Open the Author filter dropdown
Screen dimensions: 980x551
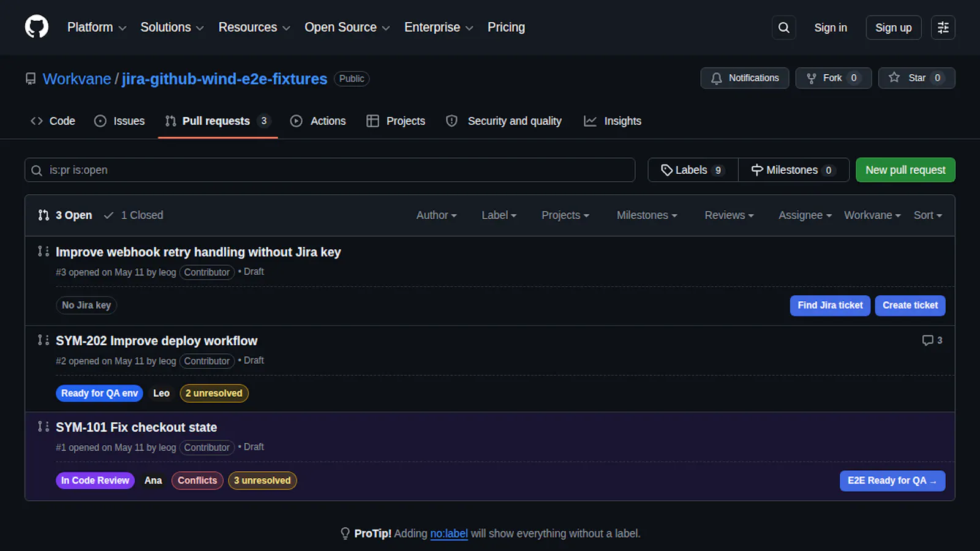point(437,216)
